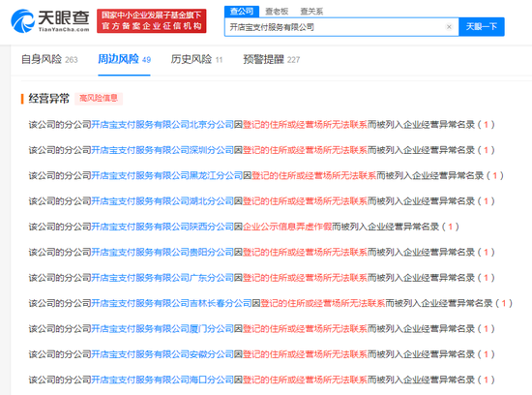Open the 黑龙江分公司 company link
This screenshot has width=532, height=395.
[x=167, y=175]
